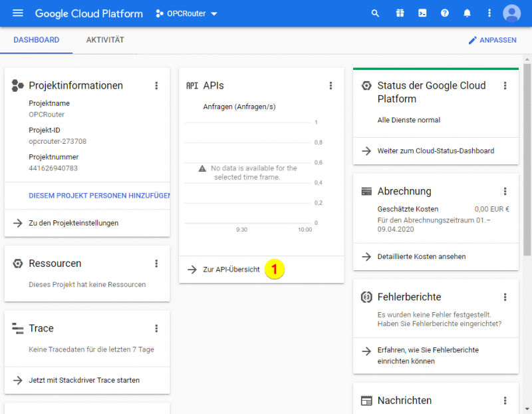The image size is (532, 414).
Task: Activate the Cloud Shell icon
Action: [x=422, y=13]
